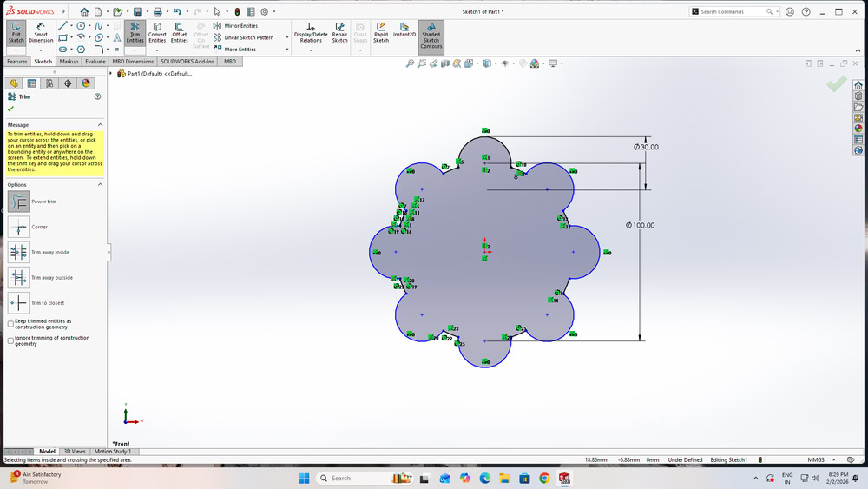Select the Spline sketch tool
868x489 pixels.
[99, 26]
